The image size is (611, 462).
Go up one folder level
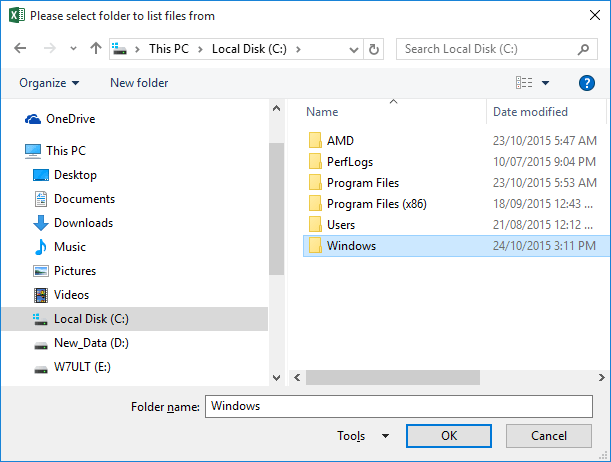96,48
